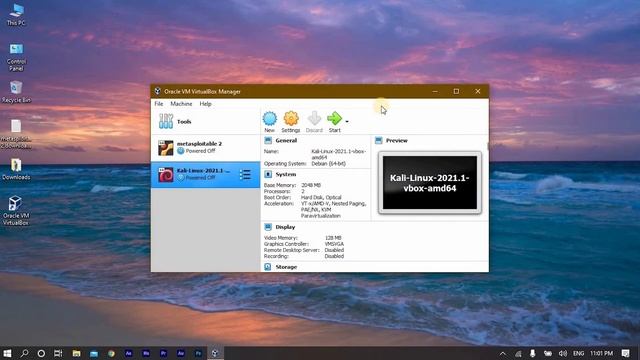Open the Oracle VM VirtualBox desktop shortcut

pyautogui.click(x=16, y=211)
